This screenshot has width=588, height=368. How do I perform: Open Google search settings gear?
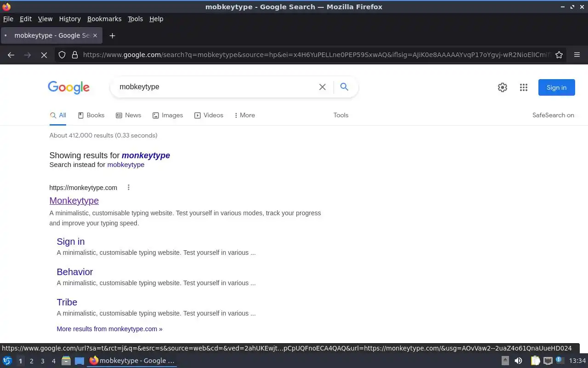click(x=503, y=87)
